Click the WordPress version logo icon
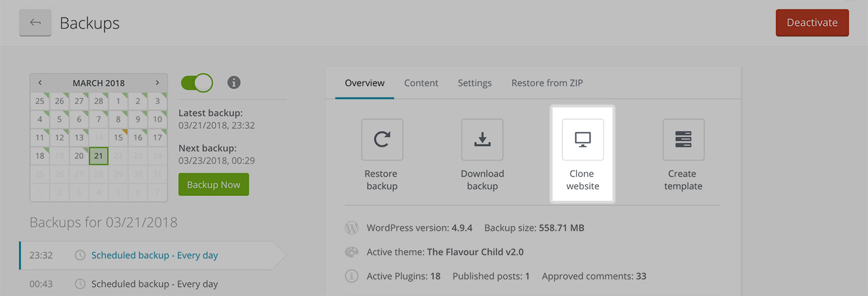The height and width of the screenshot is (296, 868). coord(351,228)
